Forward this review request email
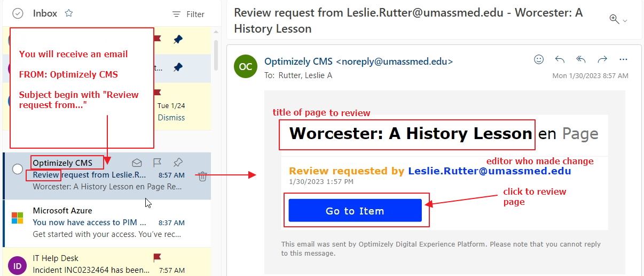This screenshot has width=644, height=276. [x=602, y=59]
